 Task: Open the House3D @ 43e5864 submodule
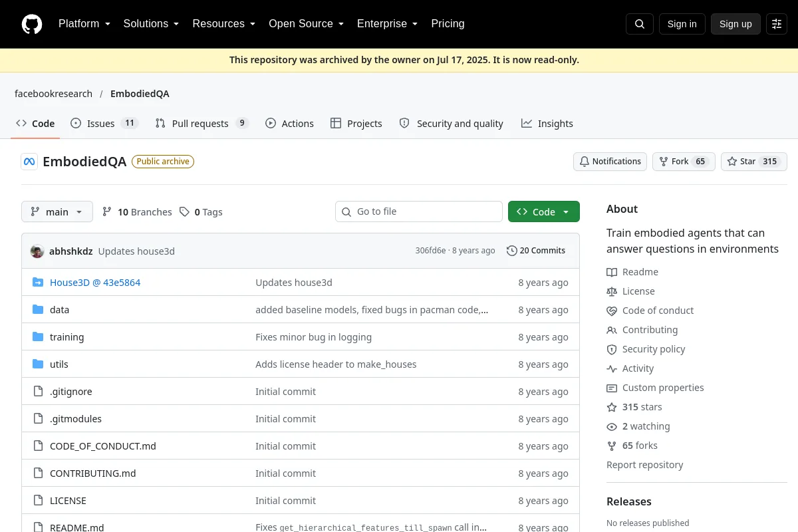[95, 283]
